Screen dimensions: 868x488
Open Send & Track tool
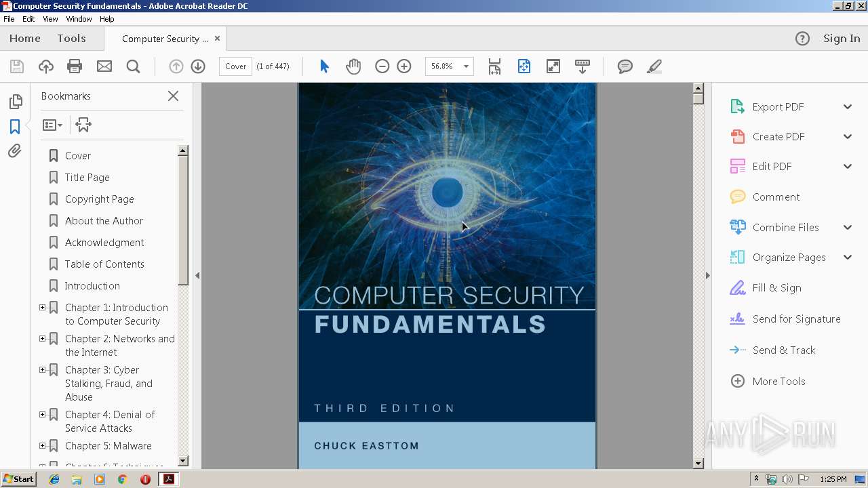coord(772,350)
